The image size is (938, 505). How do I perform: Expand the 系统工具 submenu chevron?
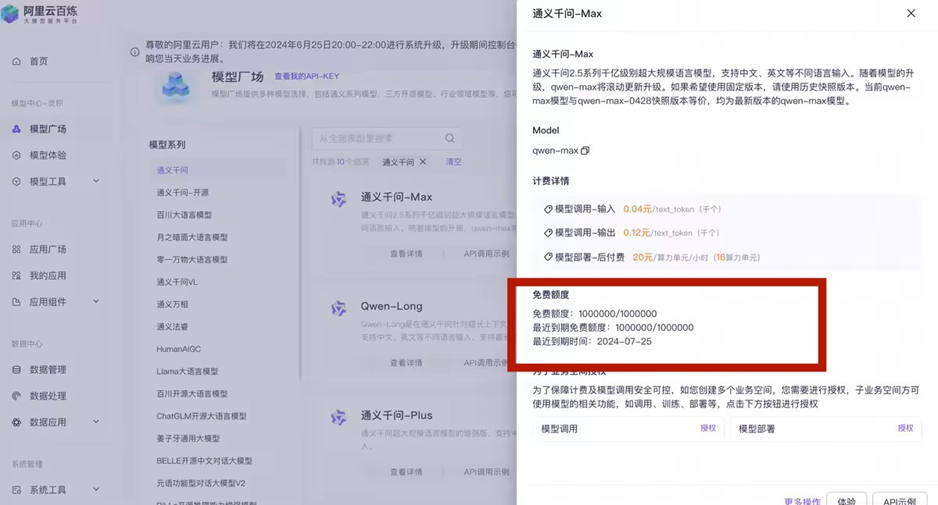pyautogui.click(x=96, y=489)
